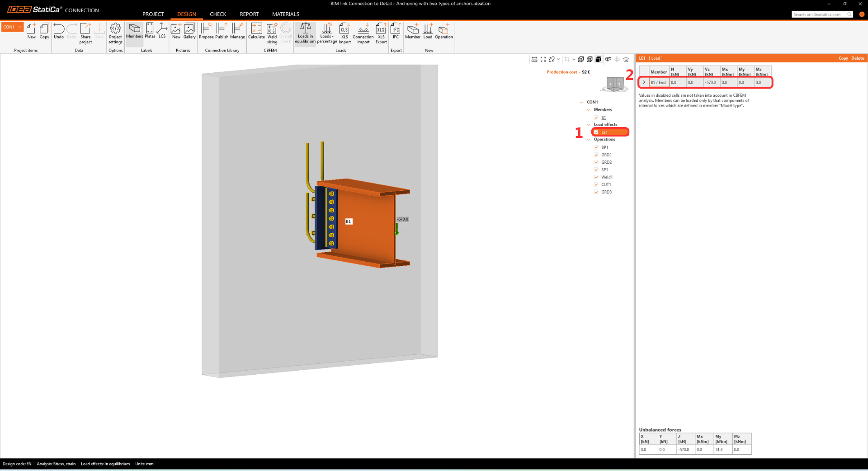Disable the Weld1 operation checkbox
The height and width of the screenshot is (471, 868).
pyautogui.click(x=596, y=177)
